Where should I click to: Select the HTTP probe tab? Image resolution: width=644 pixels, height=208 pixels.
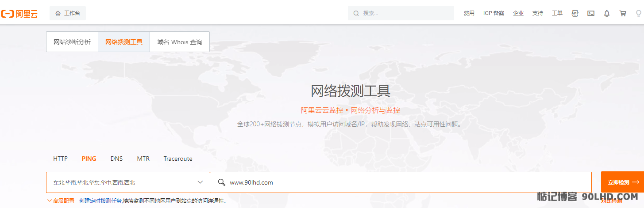pos(60,159)
